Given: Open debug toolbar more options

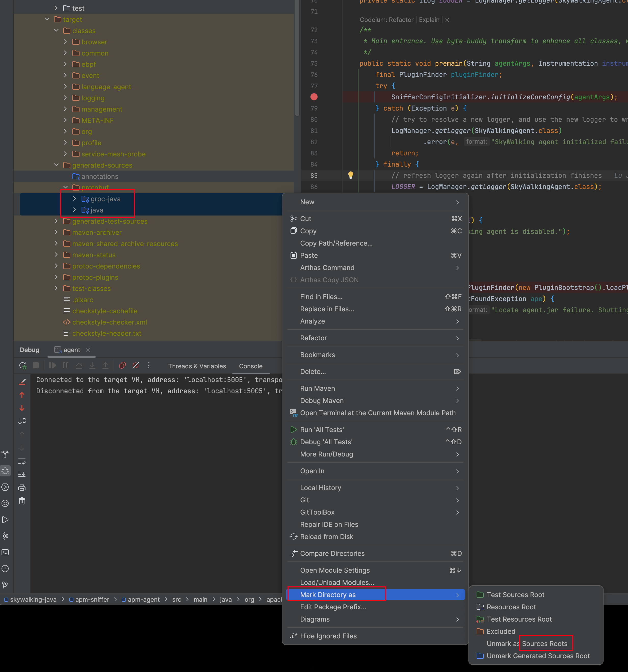Looking at the screenshot, I should pyautogui.click(x=149, y=365).
